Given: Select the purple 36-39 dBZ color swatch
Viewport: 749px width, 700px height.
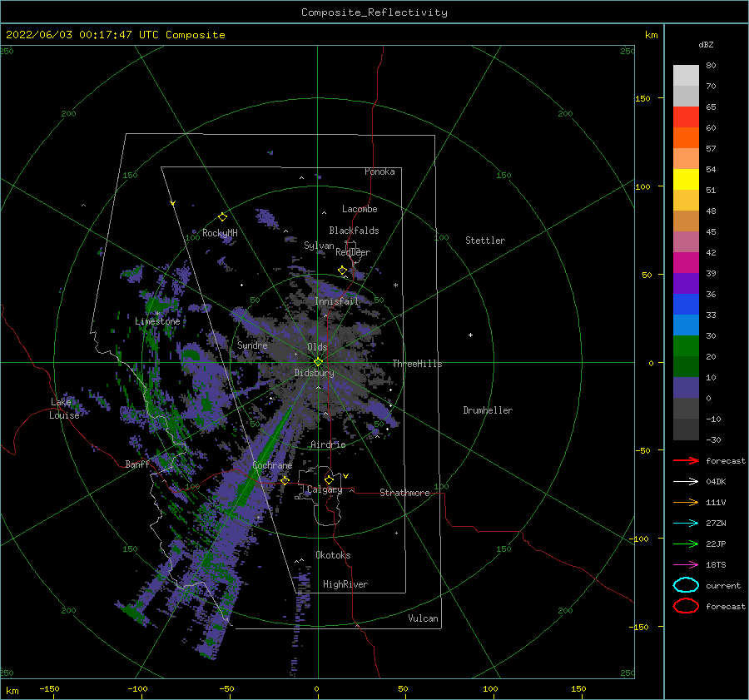Looking at the screenshot, I should click(x=686, y=283).
